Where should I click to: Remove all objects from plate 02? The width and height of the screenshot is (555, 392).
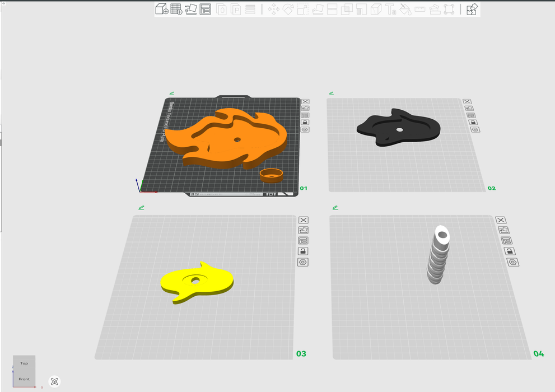tap(467, 101)
